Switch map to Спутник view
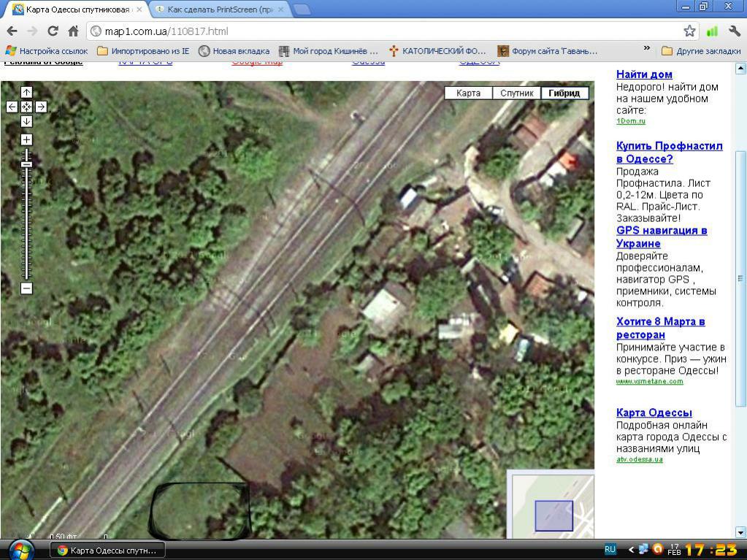The height and width of the screenshot is (560, 747). pyautogui.click(x=517, y=93)
